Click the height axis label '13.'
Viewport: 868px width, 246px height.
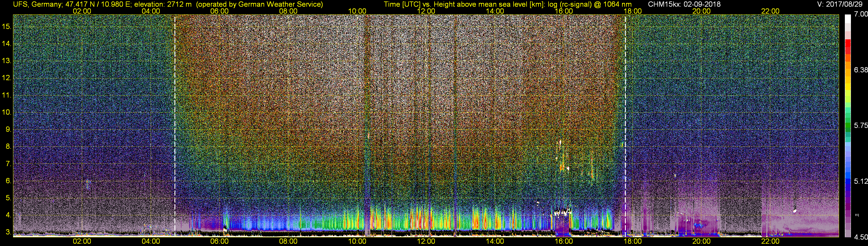[7, 61]
